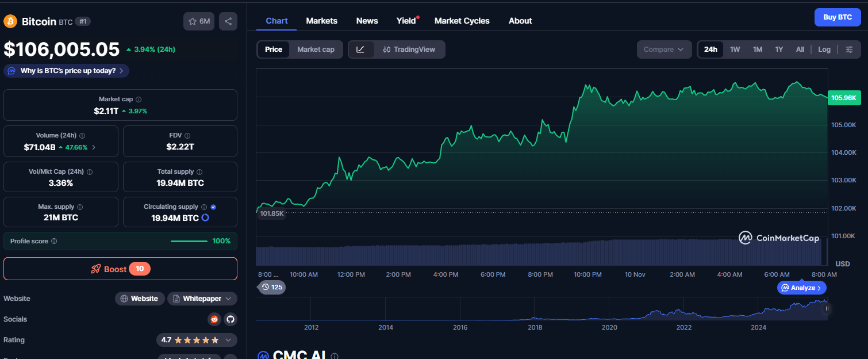Open 'Why is BTC's price up today?' link
868x359 pixels.
coord(66,70)
